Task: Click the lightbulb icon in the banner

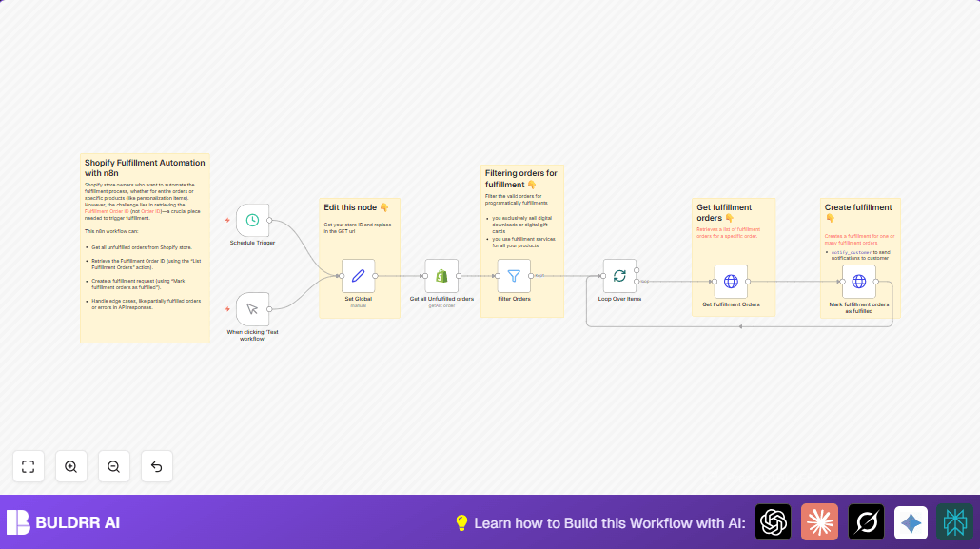Action: pyautogui.click(x=461, y=522)
